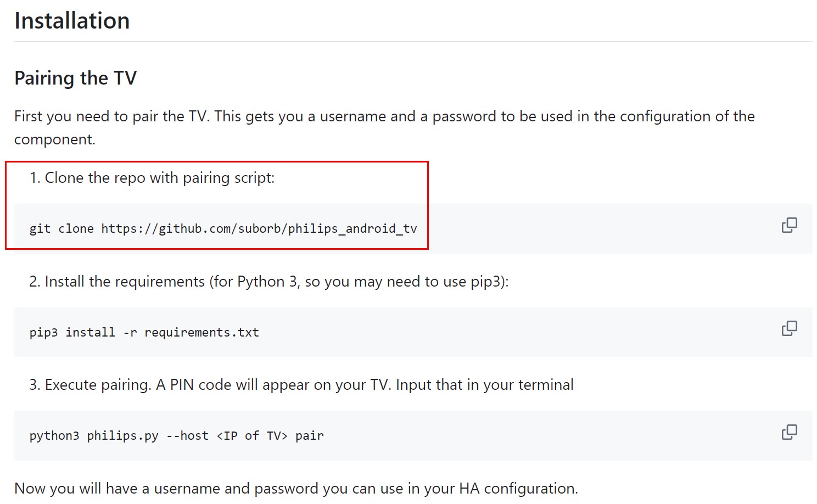
Task: Click the trailing 'pair' argument
Action: pyautogui.click(x=310, y=436)
